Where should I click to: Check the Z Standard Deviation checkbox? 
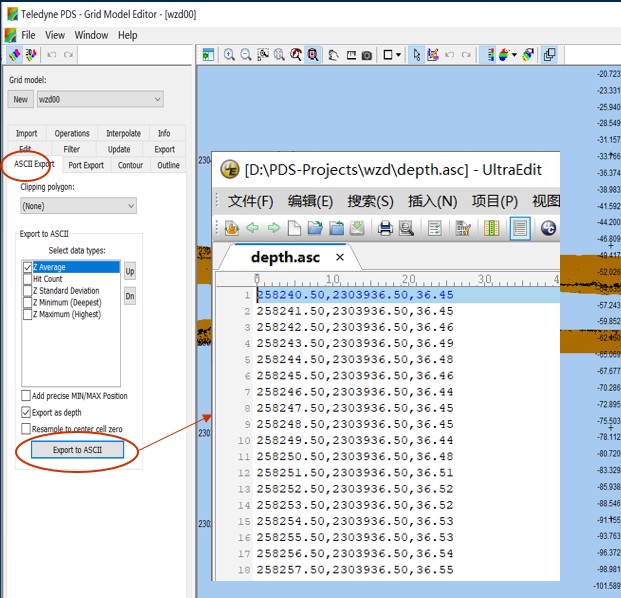[27, 291]
